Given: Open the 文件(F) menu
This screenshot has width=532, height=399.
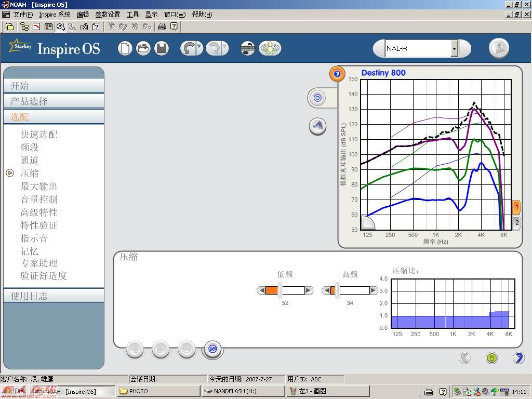Looking at the screenshot, I should [x=23, y=15].
